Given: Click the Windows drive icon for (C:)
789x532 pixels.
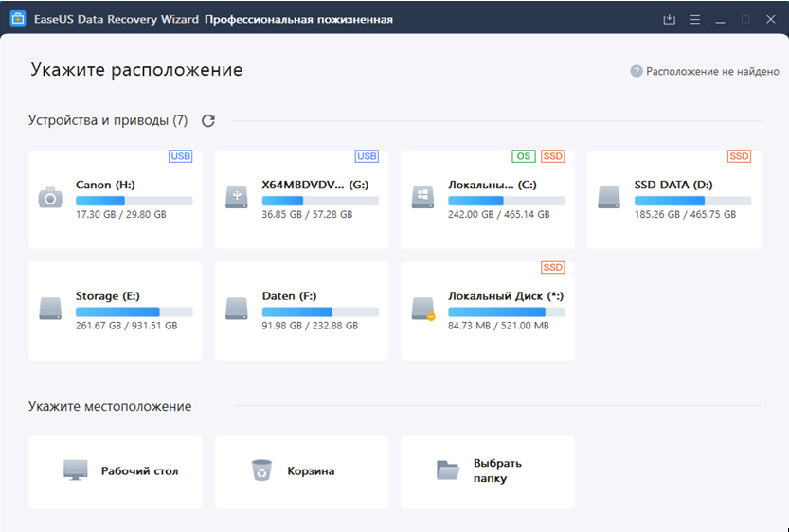Looking at the screenshot, I should (x=422, y=198).
